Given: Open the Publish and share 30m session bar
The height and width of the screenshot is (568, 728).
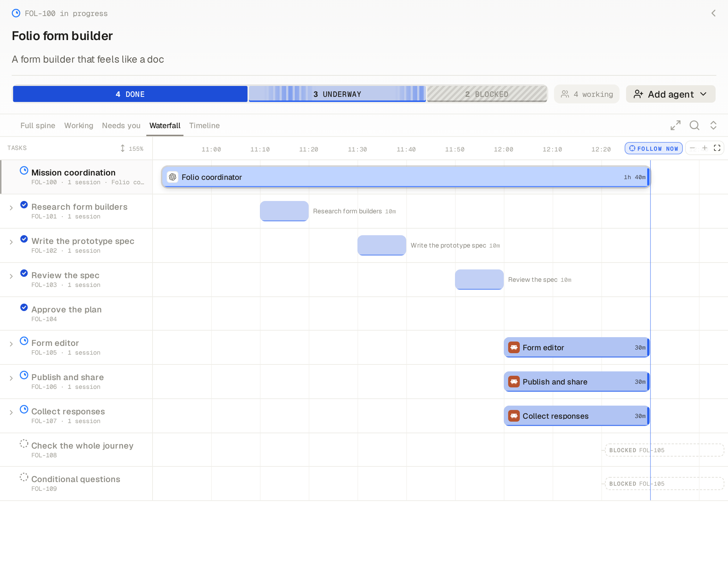Looking at the screenshot, I should [x=577, y=382].
